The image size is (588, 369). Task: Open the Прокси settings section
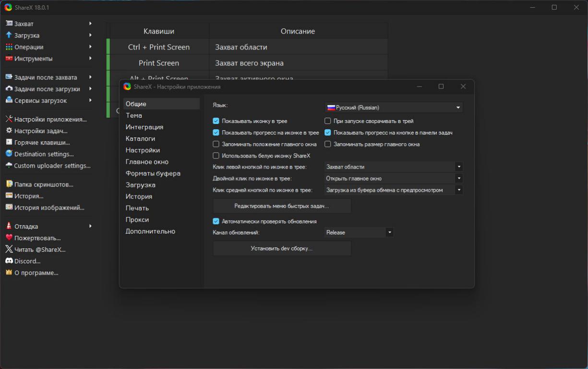point(137,220)
